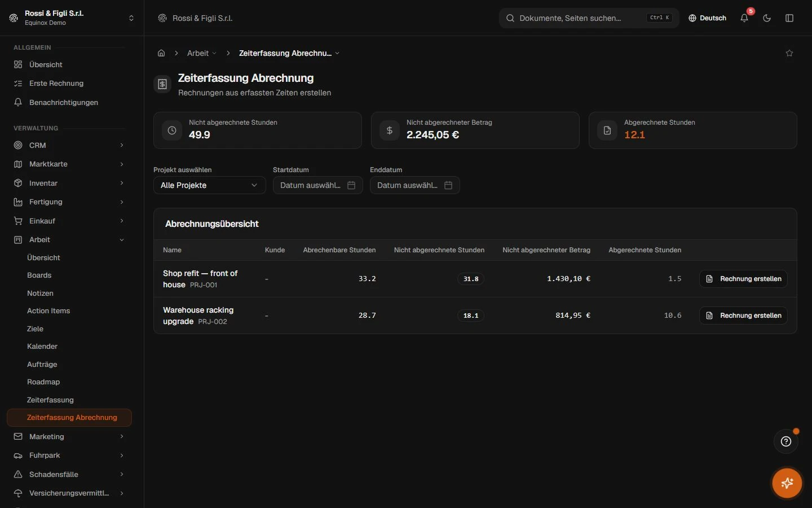Open the notifications bell

(x=744, y=18)
